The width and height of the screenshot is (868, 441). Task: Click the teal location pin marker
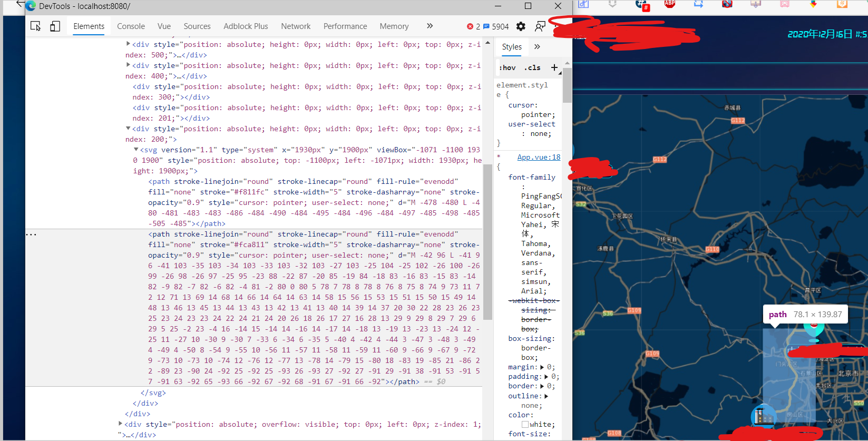point(813,329)
